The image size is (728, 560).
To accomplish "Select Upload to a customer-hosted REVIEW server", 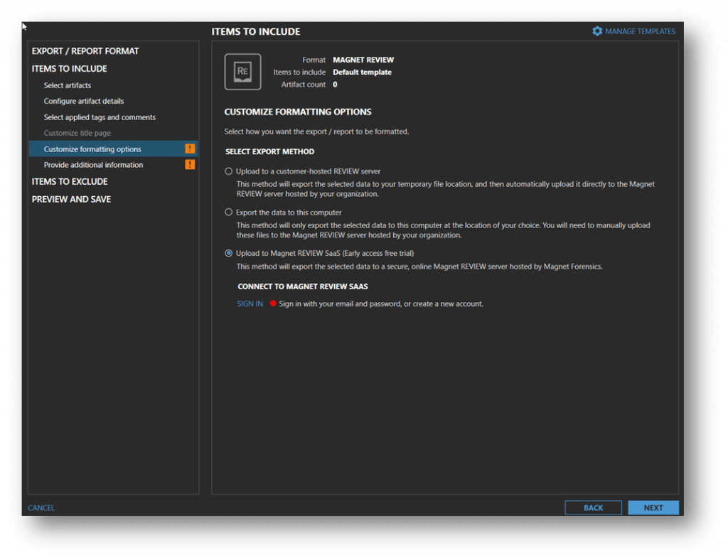I will (x=228, y=171).
